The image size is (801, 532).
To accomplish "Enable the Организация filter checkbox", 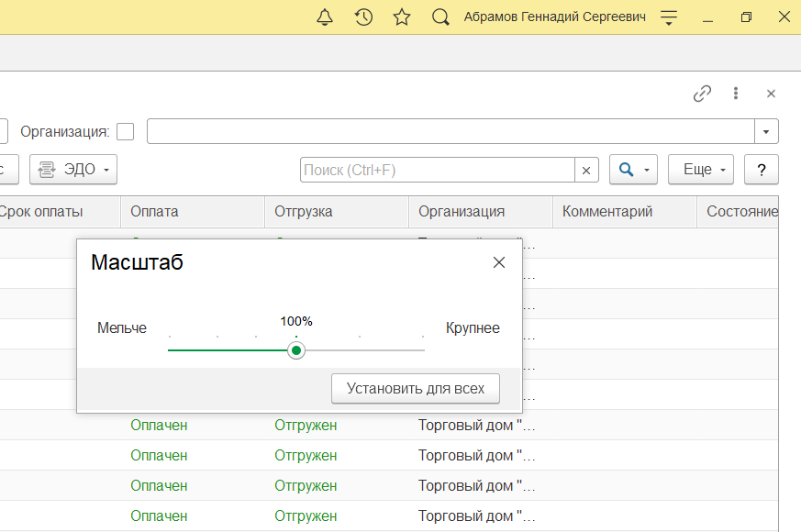I will (126, 131).
